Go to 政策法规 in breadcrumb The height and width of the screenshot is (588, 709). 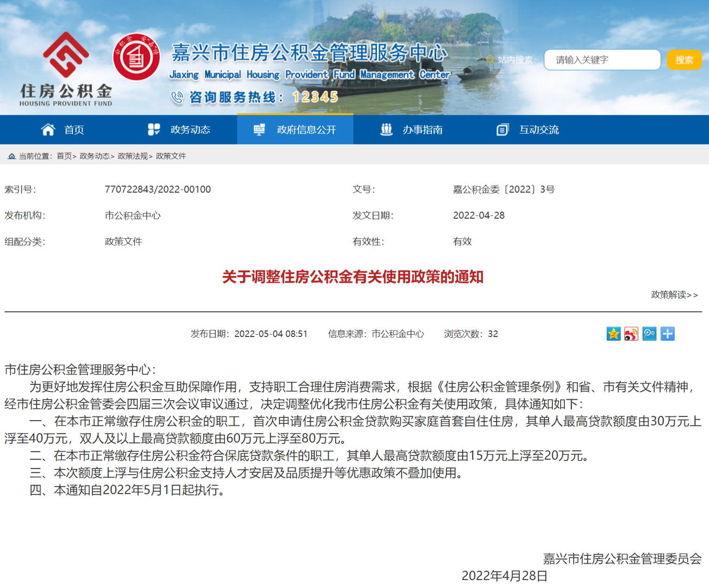coord(133,156)
